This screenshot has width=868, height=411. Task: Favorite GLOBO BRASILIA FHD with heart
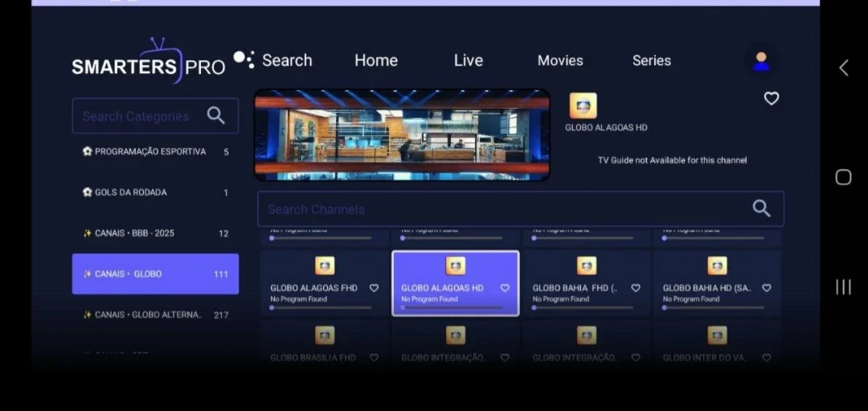pyautogui.click(x=374, y=358)
